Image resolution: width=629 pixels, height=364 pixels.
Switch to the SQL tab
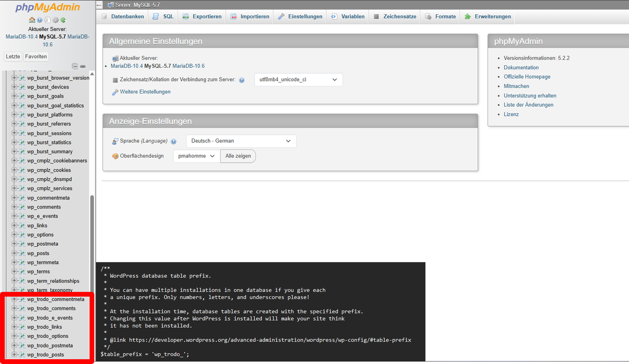click(x=163, y=16)
